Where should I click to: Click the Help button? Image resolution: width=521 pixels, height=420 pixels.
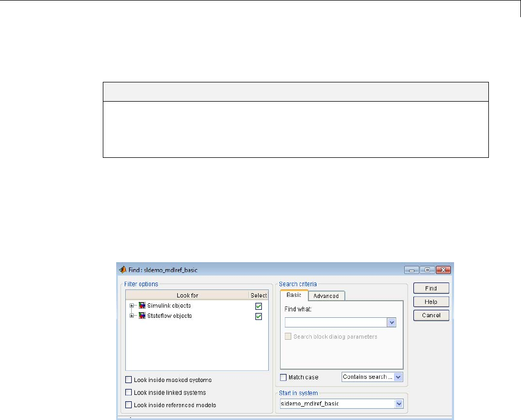(431, 302)
